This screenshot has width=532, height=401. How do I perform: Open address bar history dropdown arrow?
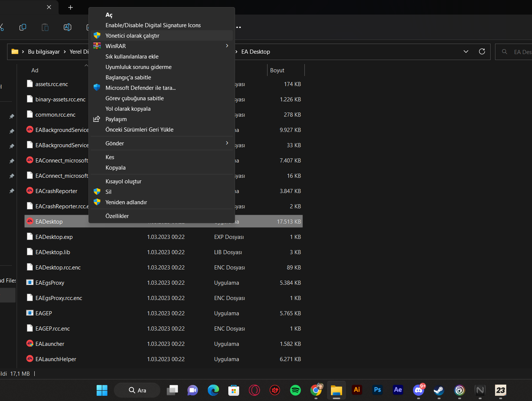pyautogui.click(x=466, y=51)
